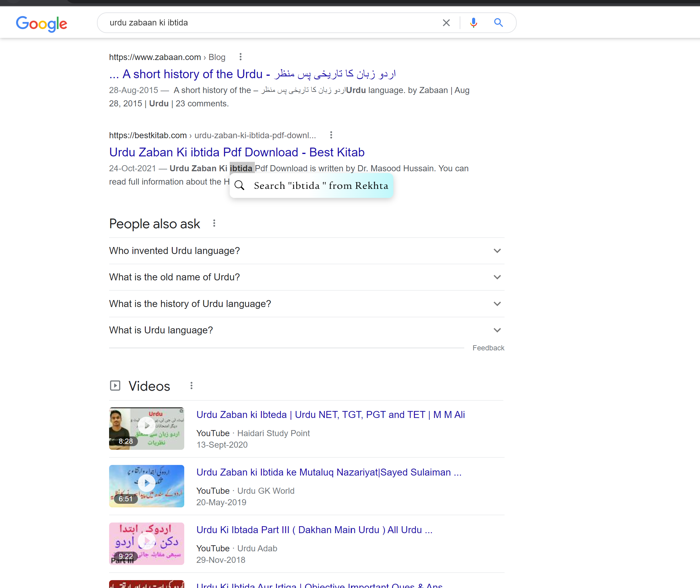700x588 pixels.
Task: Start voice search with the microphone icon
Action: point(473,23)
